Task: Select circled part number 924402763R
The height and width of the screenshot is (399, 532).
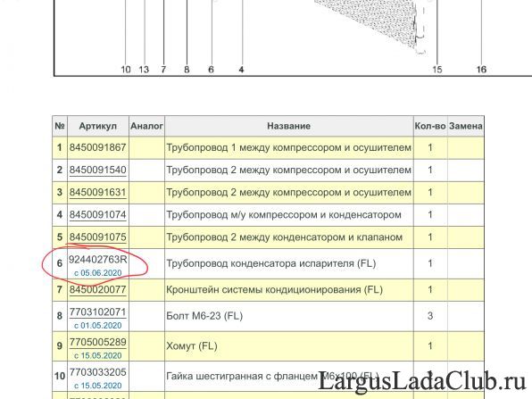Action: tap(97, 260)
